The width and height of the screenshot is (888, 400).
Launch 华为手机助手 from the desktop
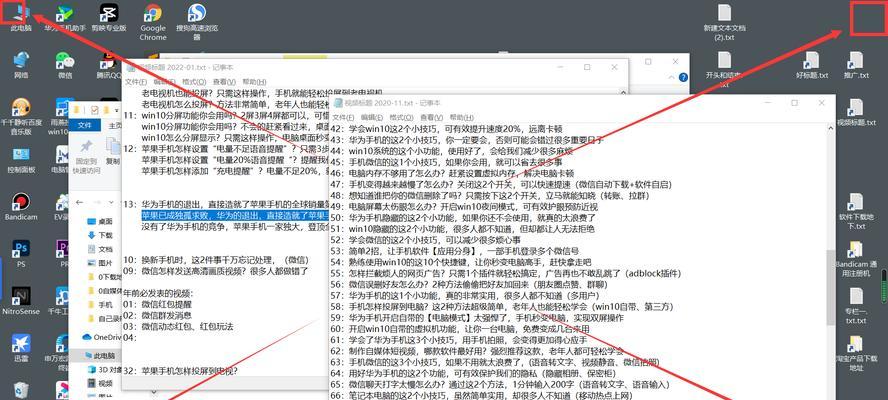click(65, 17)
